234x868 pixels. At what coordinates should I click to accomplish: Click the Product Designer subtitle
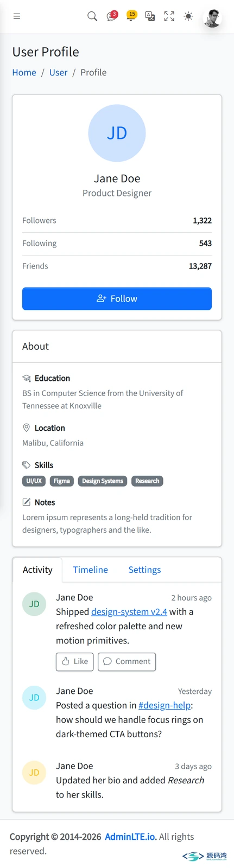117,193
